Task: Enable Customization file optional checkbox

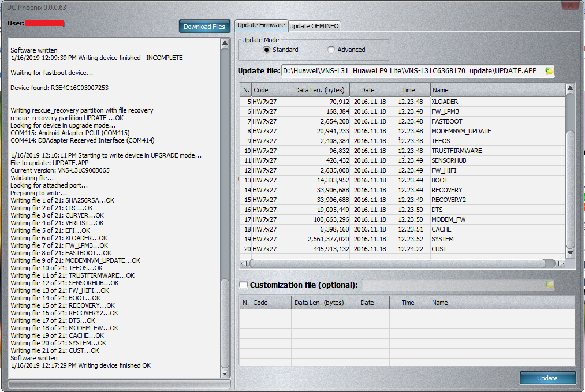Action: (x=243, y=285)
